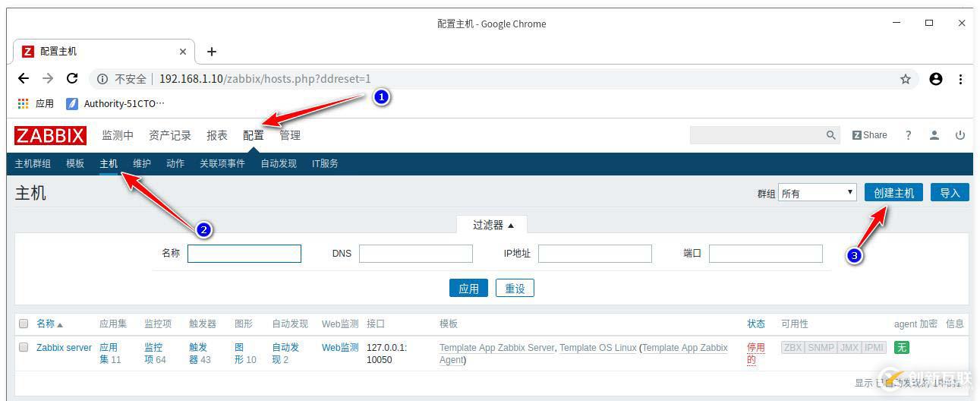
Task: Switch to the 主机 submenu
Action: point(109,163)
